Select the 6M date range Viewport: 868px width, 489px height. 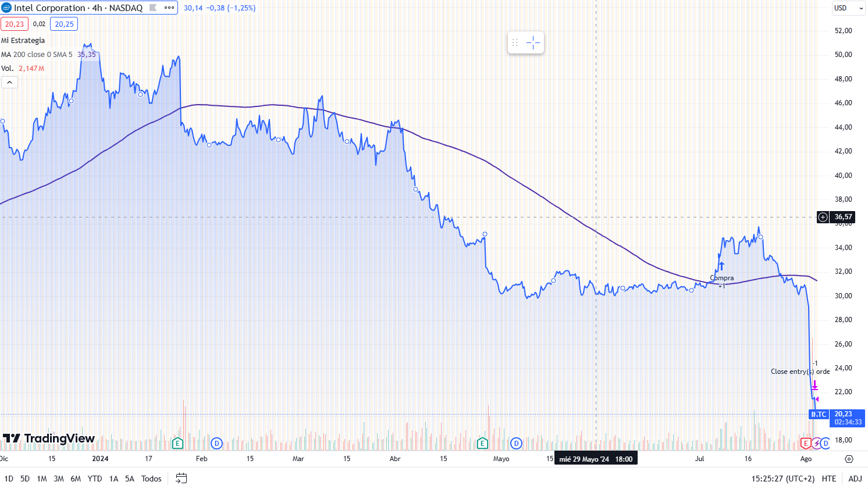pyautogui.click(x=76, y=479)
